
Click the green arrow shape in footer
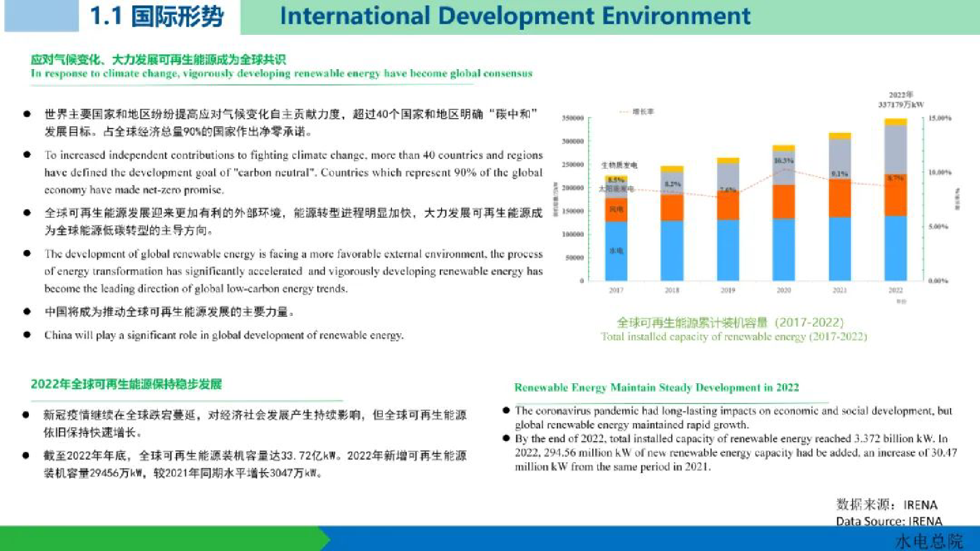[x=163, y=538]
